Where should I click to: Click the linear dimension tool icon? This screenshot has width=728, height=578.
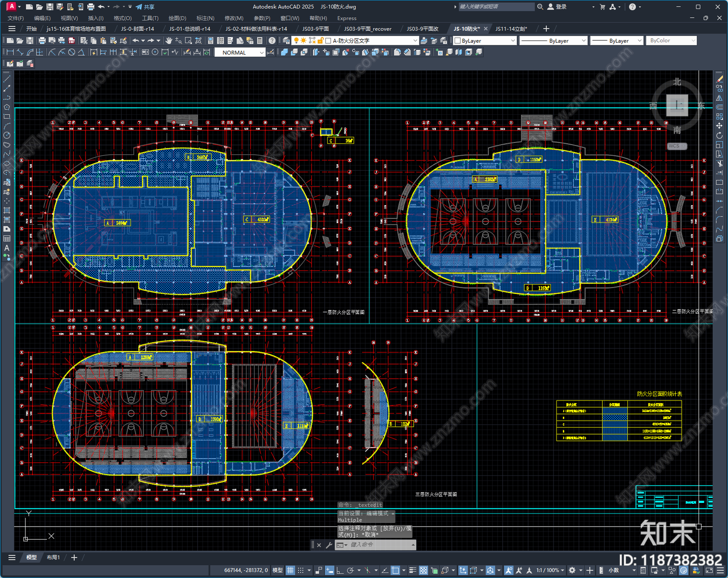pos(10,52)
